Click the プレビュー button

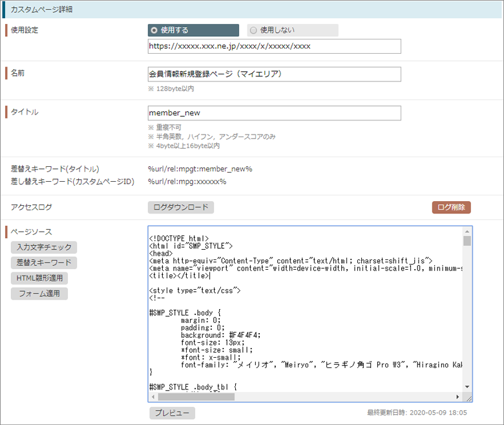coord(172,413)
